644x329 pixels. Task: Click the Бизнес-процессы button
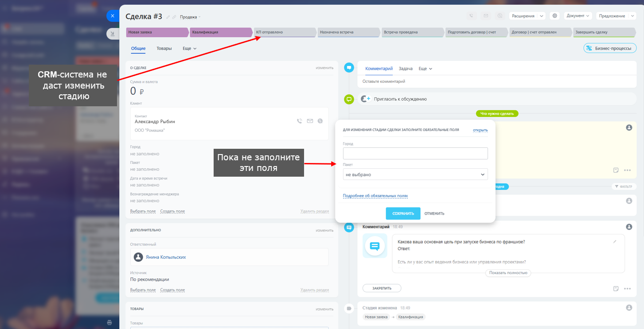pyautogui.click(x=610, y=48)
